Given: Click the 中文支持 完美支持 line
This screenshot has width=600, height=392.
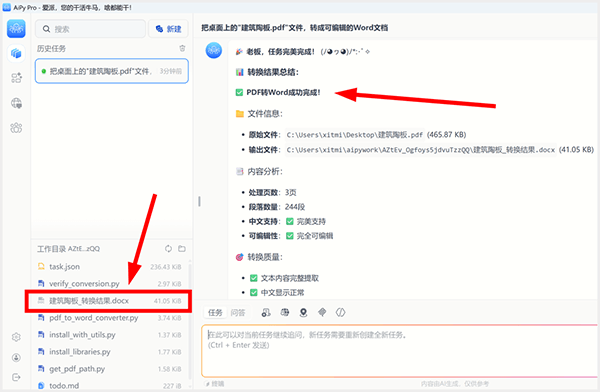Looking at the screenshot, I should tap(287, 221).
